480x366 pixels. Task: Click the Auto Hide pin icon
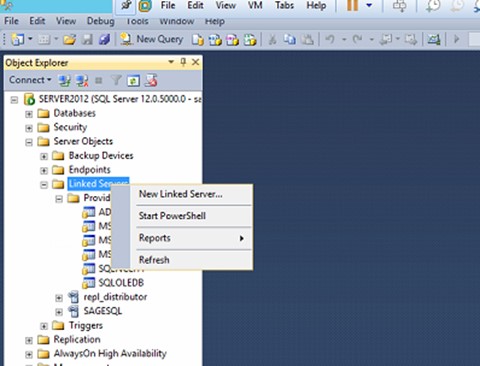point(183,62)
